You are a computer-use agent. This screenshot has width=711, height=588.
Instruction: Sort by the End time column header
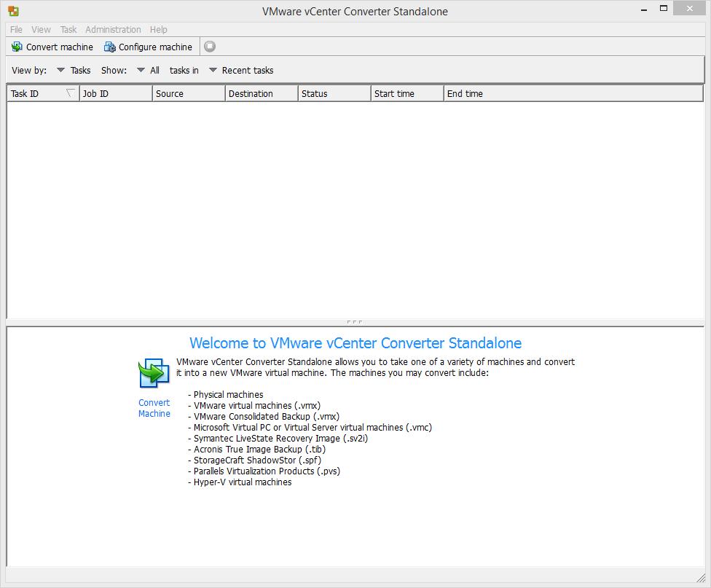tap(573, 93)
